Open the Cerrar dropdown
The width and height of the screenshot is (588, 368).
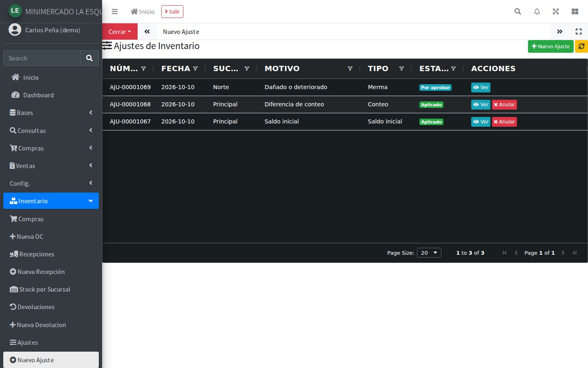click(120, 31)
